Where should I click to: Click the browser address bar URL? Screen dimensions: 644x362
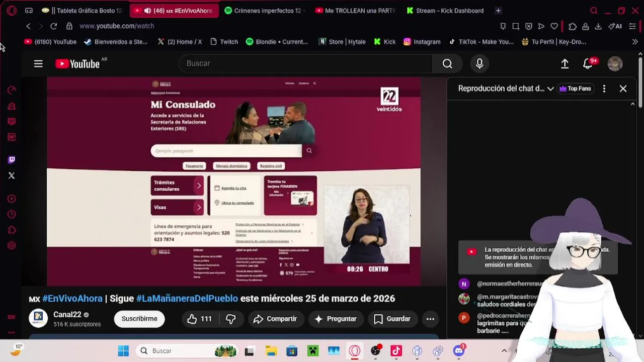coord(117,26)
